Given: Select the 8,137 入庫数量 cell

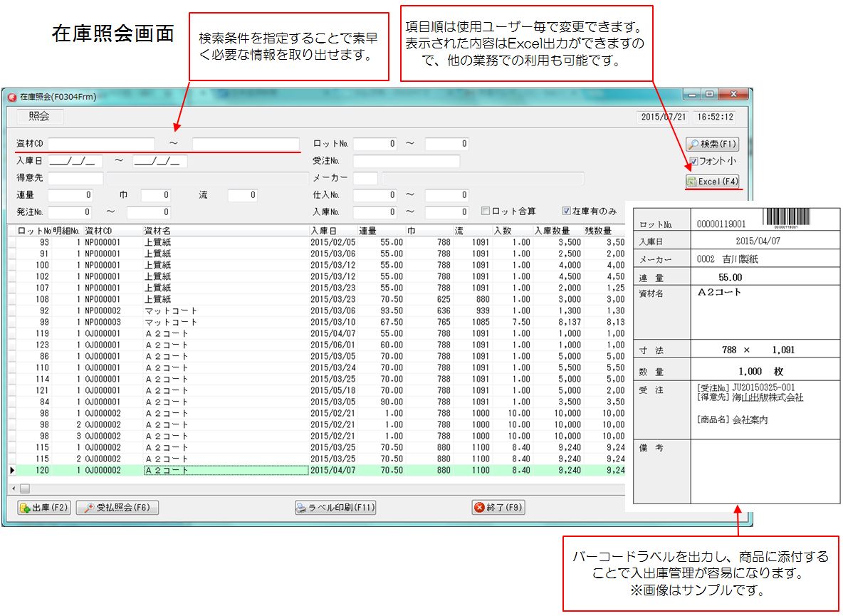Looking at the screenshot, I should (x=557, y=322).
